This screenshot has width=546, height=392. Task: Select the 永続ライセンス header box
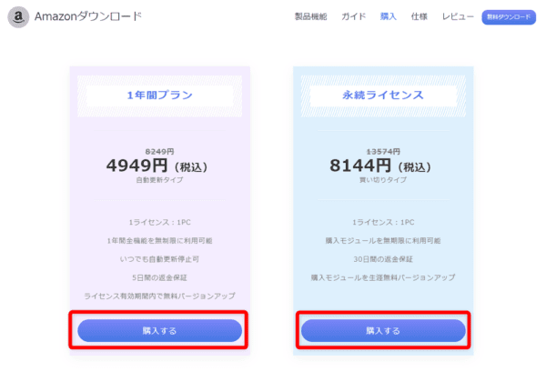tap(383, 95)
